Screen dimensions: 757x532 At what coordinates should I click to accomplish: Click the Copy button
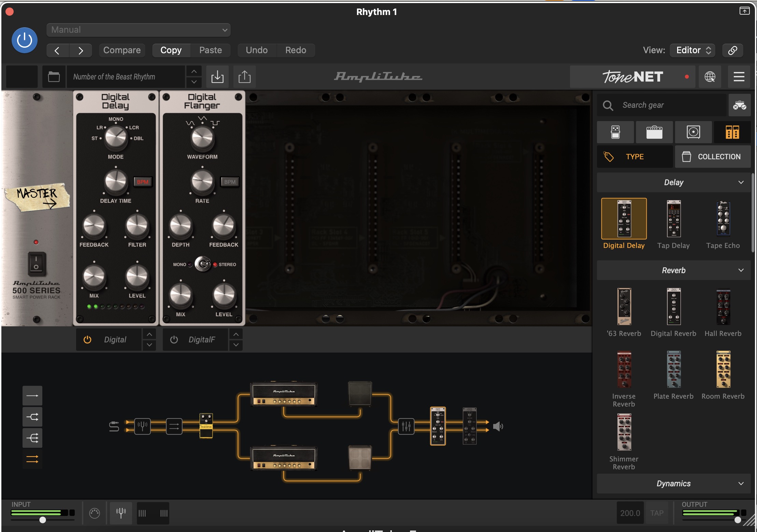pos(171,50)
